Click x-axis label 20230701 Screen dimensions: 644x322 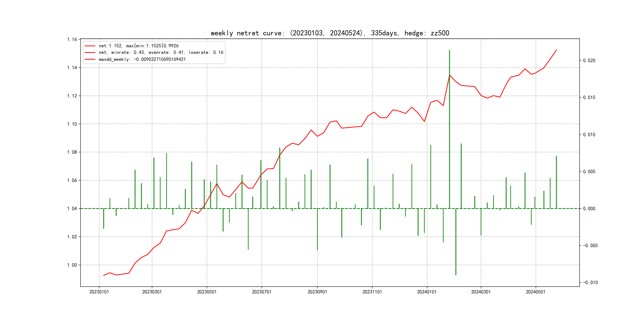(262, 292)
